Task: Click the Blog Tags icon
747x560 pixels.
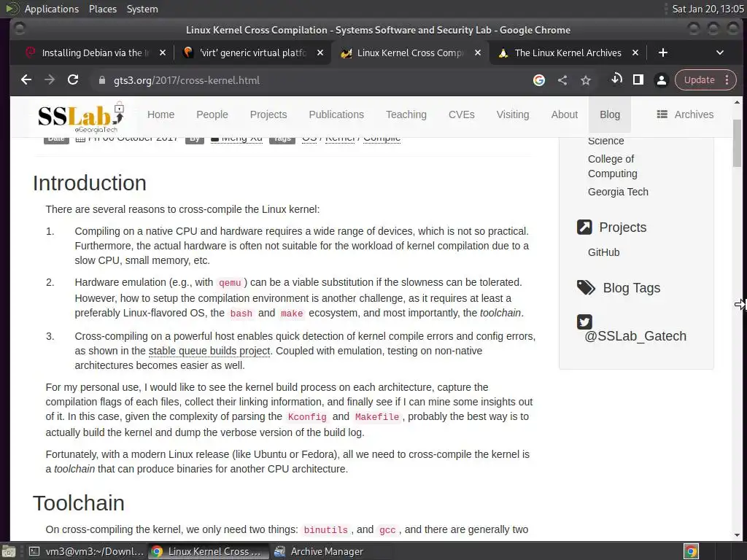Action: [586, 287]
